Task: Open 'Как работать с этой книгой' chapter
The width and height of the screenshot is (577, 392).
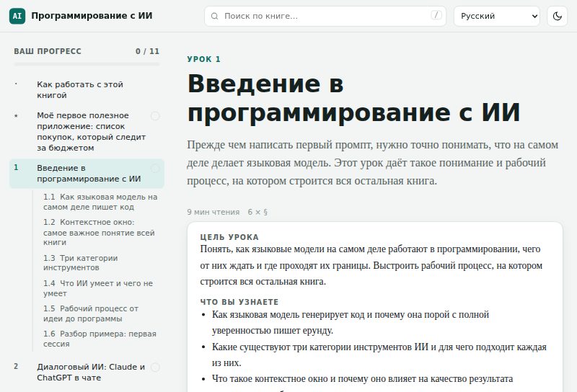Action: [x=87, y=90]
